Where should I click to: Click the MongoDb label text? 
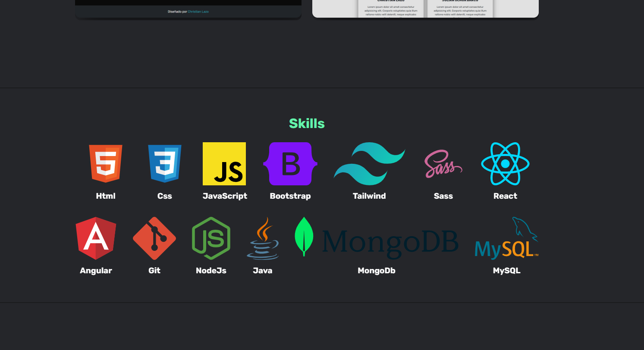click(377, 271)
